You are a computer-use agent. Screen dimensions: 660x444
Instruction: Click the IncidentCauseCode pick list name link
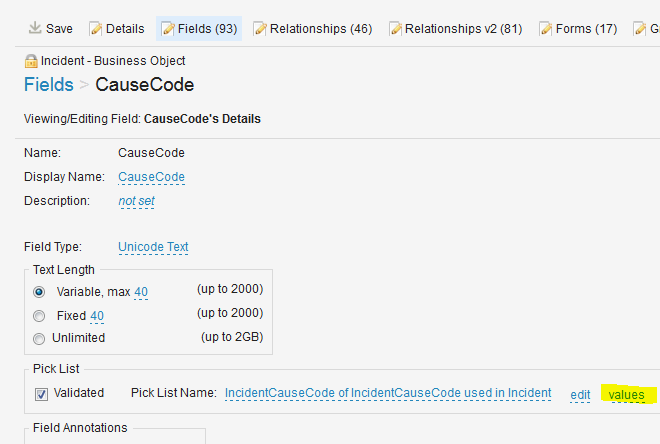click(x=388, y=393)
